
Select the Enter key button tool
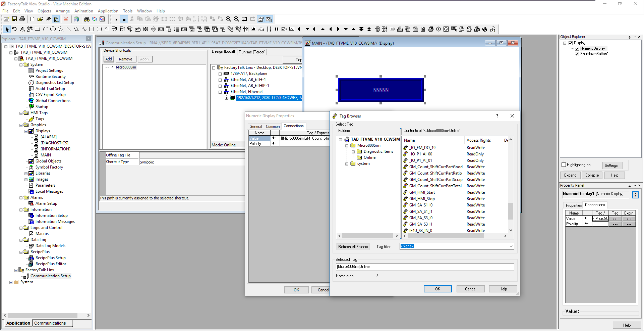pos(315,29)
